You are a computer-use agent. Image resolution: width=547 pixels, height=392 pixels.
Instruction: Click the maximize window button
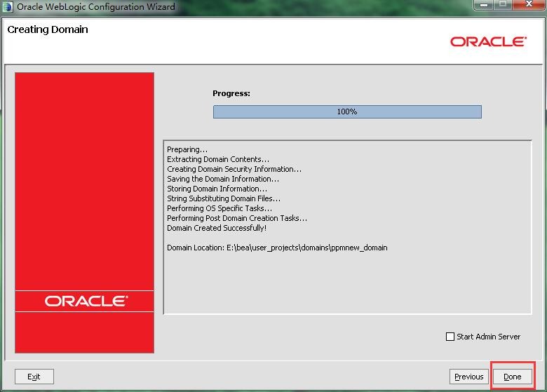click(503, 4)
